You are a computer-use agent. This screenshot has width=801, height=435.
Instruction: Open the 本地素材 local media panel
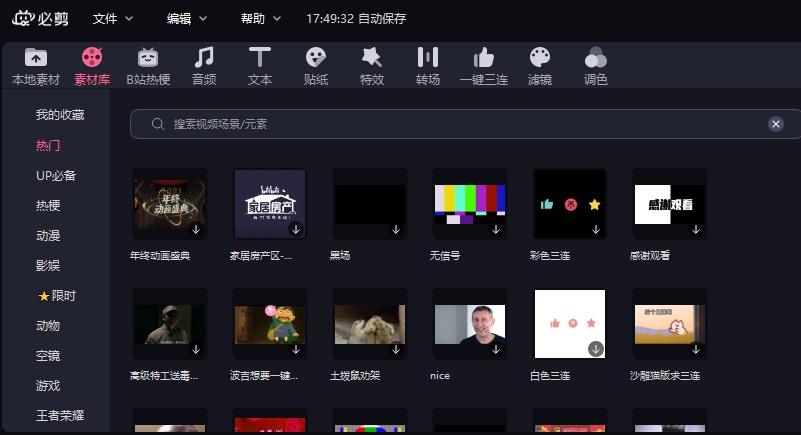[36, 66]
